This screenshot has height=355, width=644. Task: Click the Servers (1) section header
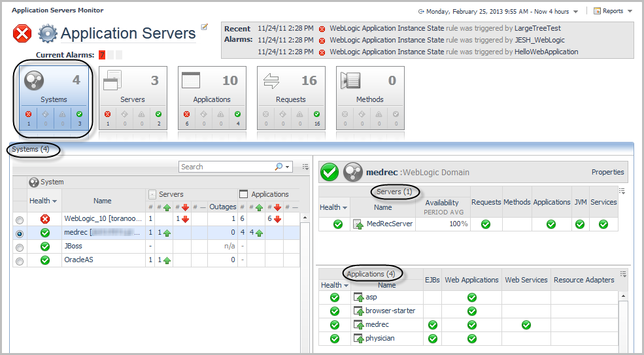[x=394, y=192]
